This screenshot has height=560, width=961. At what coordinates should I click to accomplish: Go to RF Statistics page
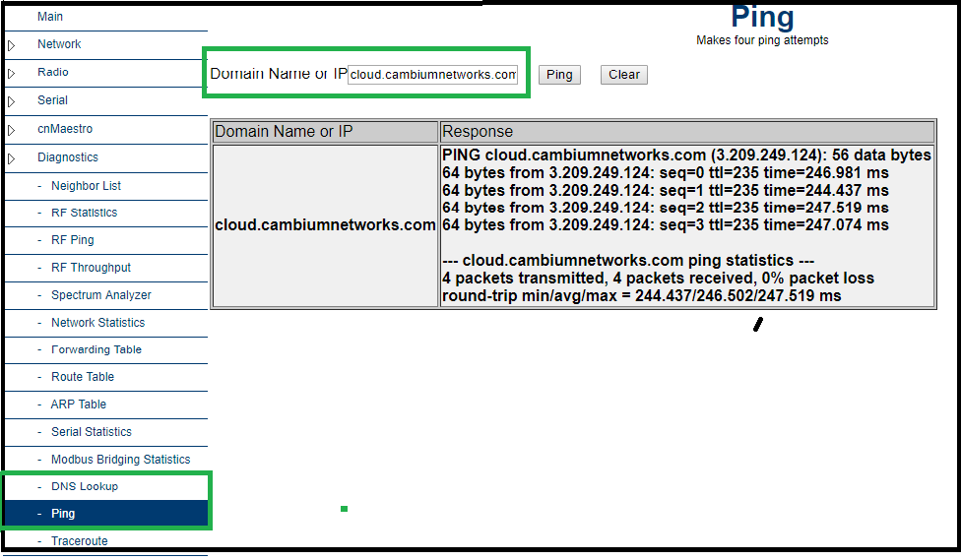[84, 213]
